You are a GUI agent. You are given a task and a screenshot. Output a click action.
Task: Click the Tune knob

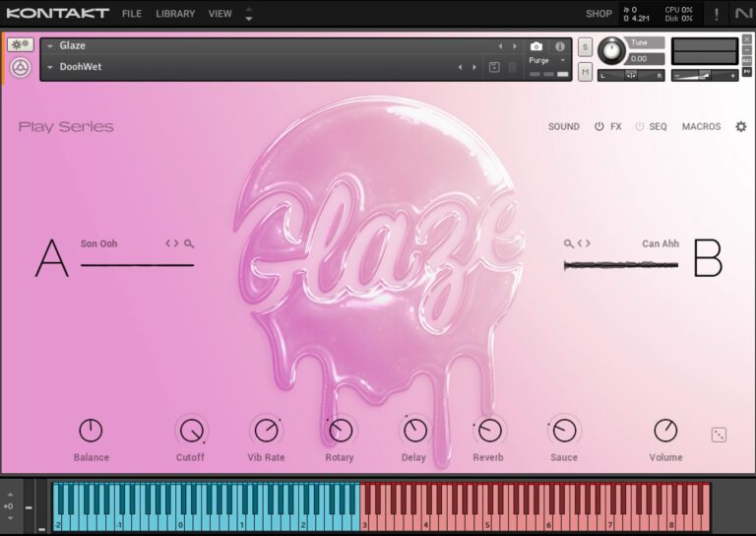coord(611,50)
